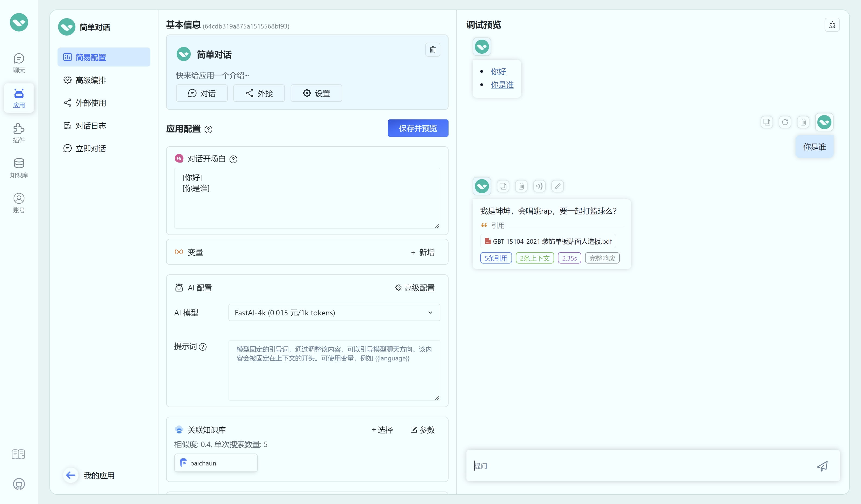This screenshot has width=861, height=504.
Task: Play the AI reply with text-to-speech
Action: [539, 186]
